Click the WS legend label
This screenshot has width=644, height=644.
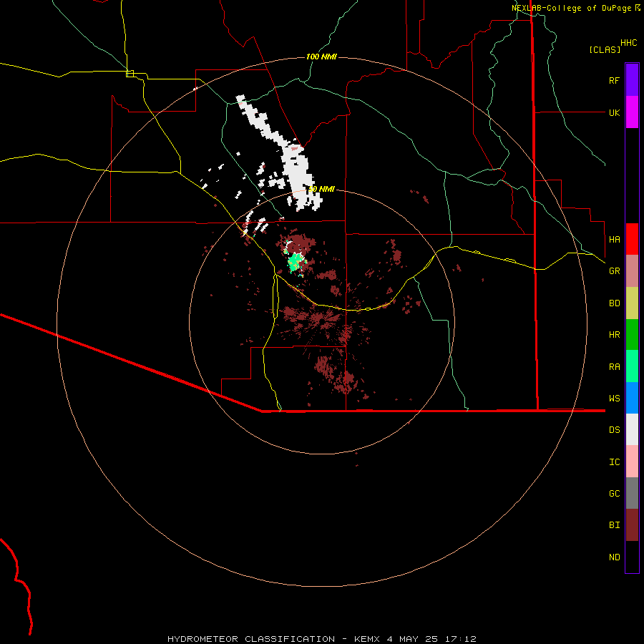pyautogui.click(x=614, y=398)
